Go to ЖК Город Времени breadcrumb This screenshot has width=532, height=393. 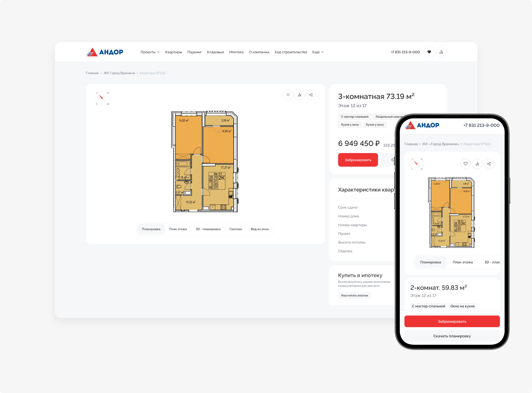click(x=119, y=73)
